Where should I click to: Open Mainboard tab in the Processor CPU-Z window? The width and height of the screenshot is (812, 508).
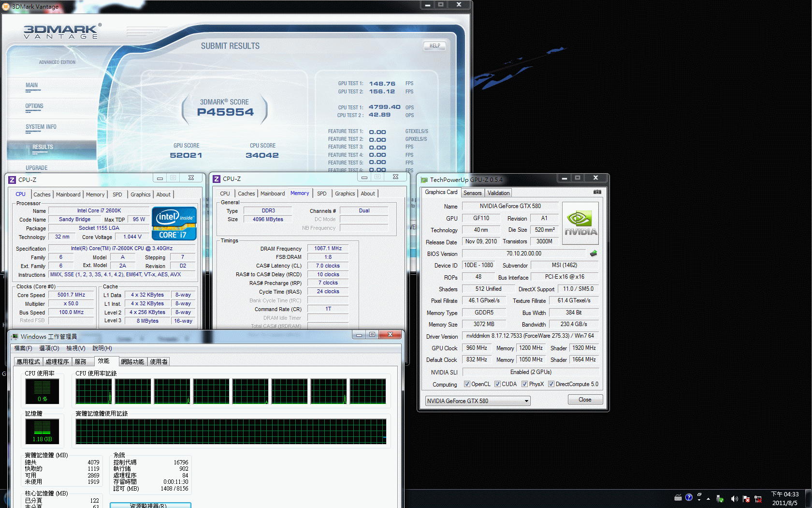[68, 194]
